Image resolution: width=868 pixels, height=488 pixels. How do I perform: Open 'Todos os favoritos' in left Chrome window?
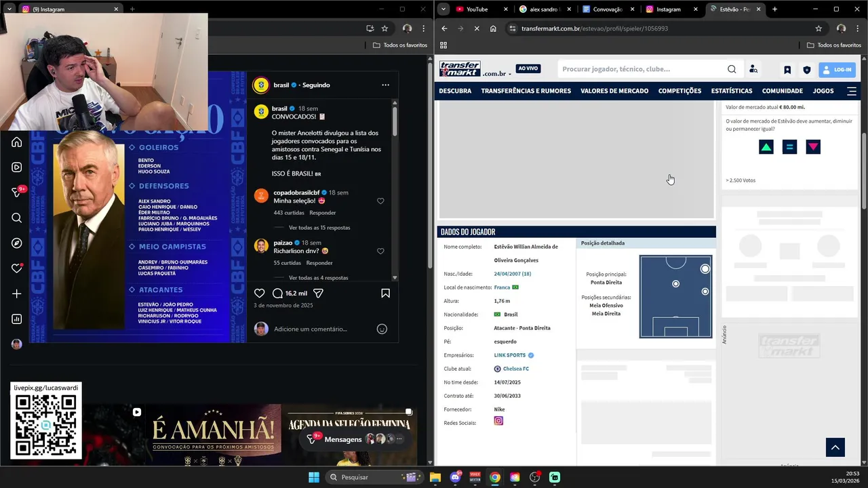point(400,45)
